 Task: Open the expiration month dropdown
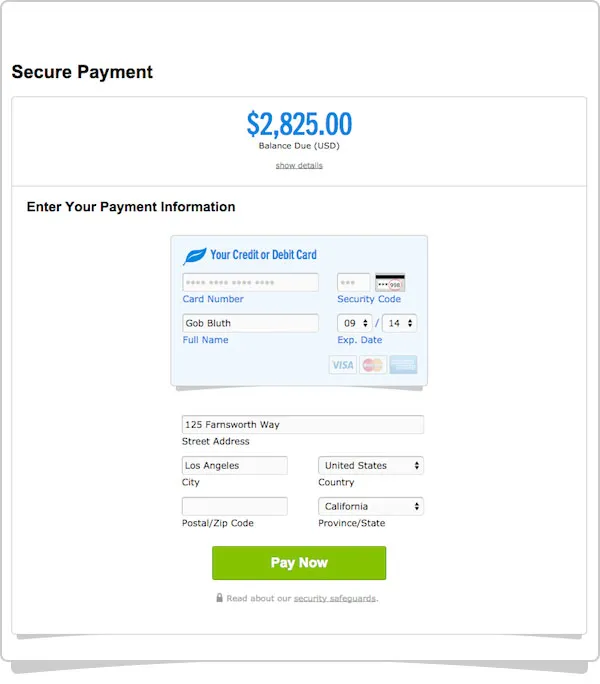coord(354,324)
